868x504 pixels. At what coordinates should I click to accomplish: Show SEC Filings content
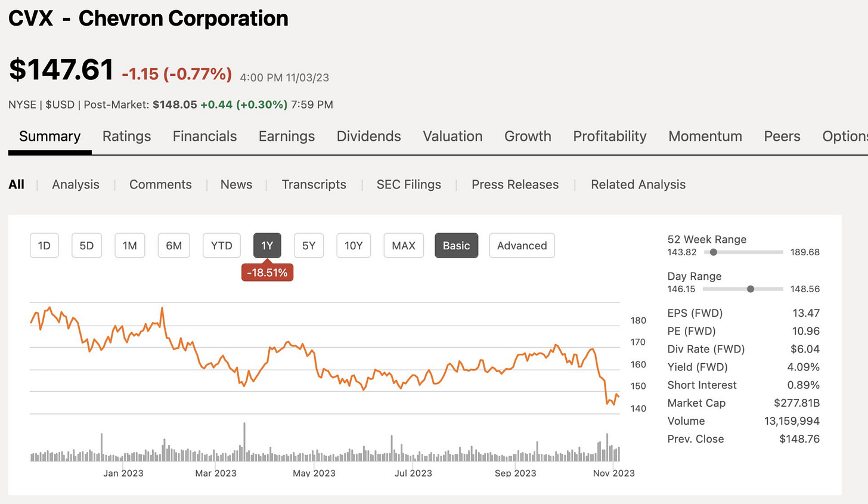pos(408,184)
